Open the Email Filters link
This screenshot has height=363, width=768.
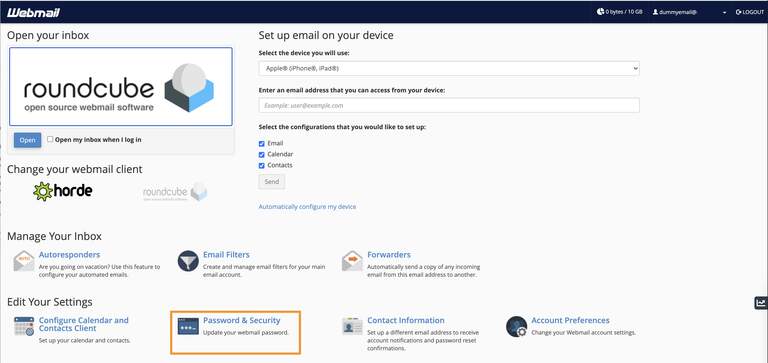226,255
